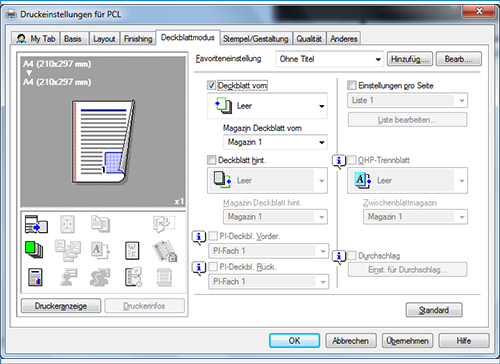The width and height of the screenshot is (500, 364).
Task: Switch to the Layout tab
Action: (x=104, y=39)
